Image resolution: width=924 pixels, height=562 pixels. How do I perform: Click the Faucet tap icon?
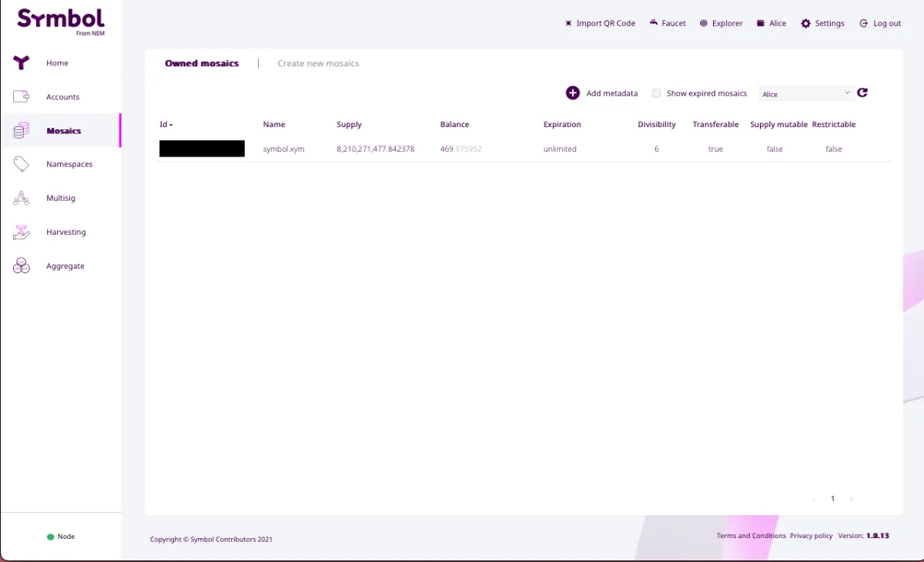653,23
